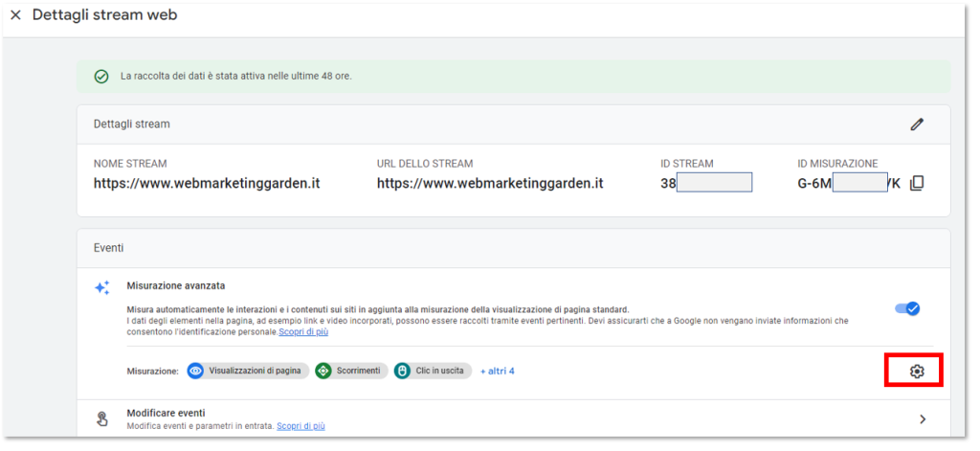Show more measurements via '+ altri 4'

tap(497, 371)
